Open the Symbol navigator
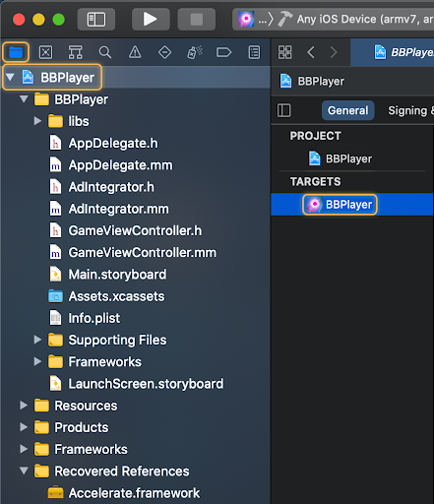This screenshot has width=434, height=504. (x=75, y=52)
